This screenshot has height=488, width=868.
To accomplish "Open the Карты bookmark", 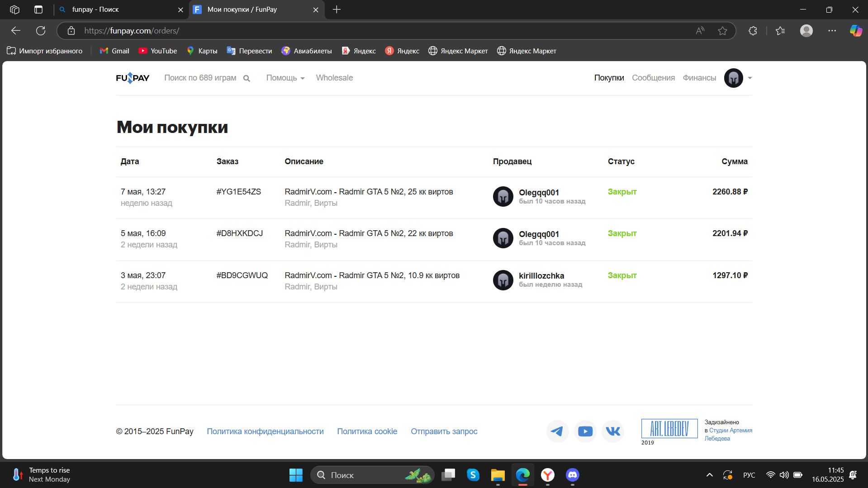I will (x=202, y=51).
